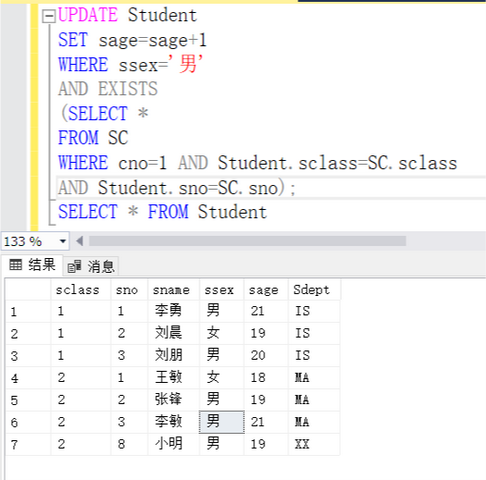Click the XX department cell in row 7
486x480 pixels.
click(x=314, y=444)
